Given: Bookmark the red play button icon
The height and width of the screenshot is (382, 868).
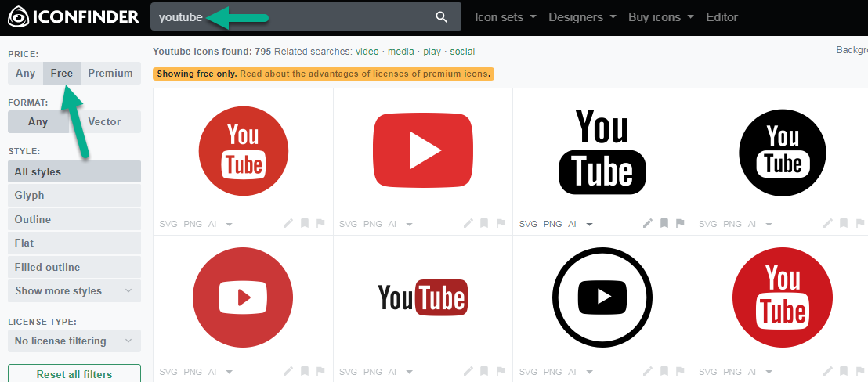Looking at the screenshot, I should pyautogui.click(x=484, y=223).
